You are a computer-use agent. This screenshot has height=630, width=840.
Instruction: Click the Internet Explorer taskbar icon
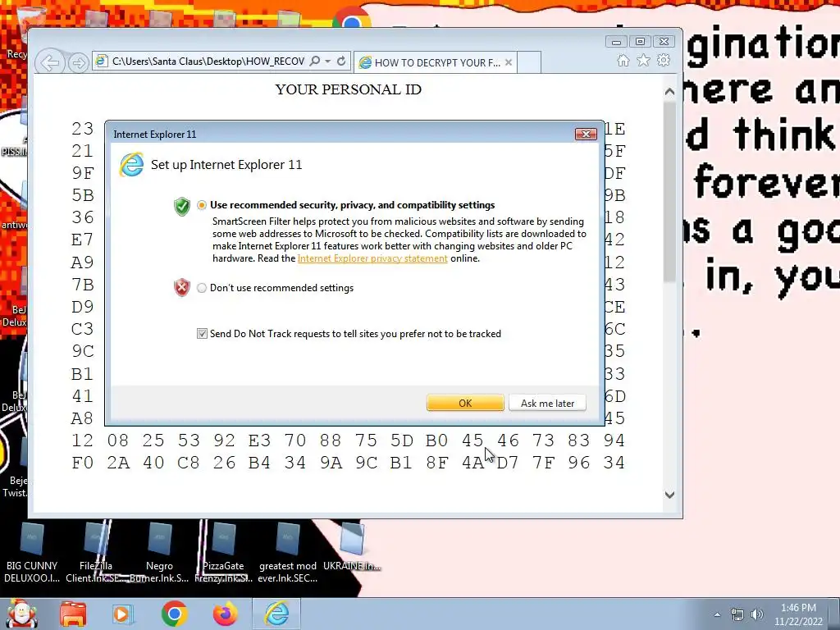(276, 614)
